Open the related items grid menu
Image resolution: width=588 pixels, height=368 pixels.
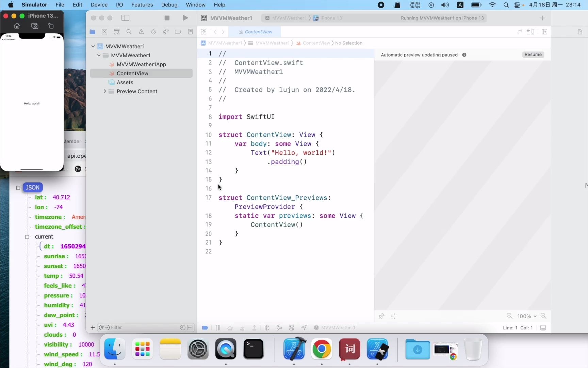click(x=203, y=32)
